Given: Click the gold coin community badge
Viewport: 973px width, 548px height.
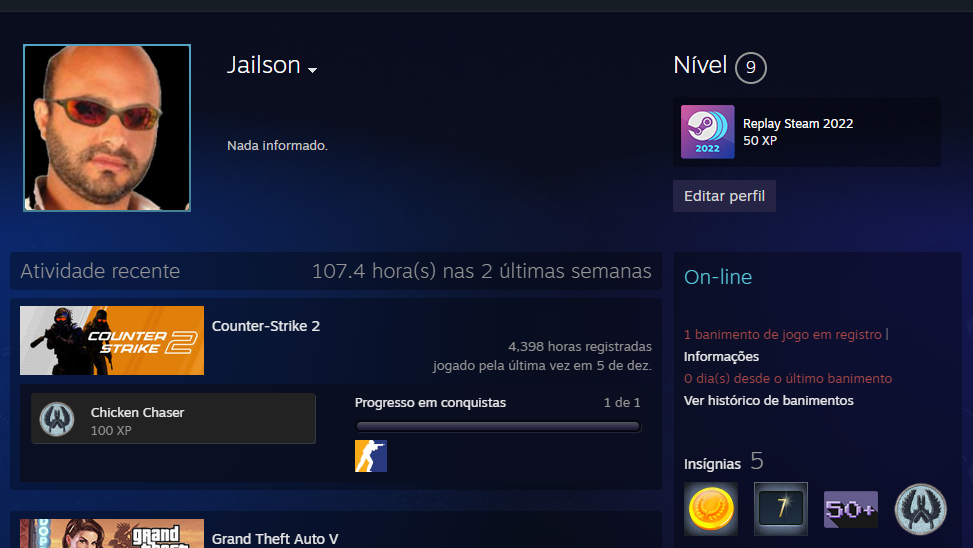Looking at the screenshot, I should (711, 509).
